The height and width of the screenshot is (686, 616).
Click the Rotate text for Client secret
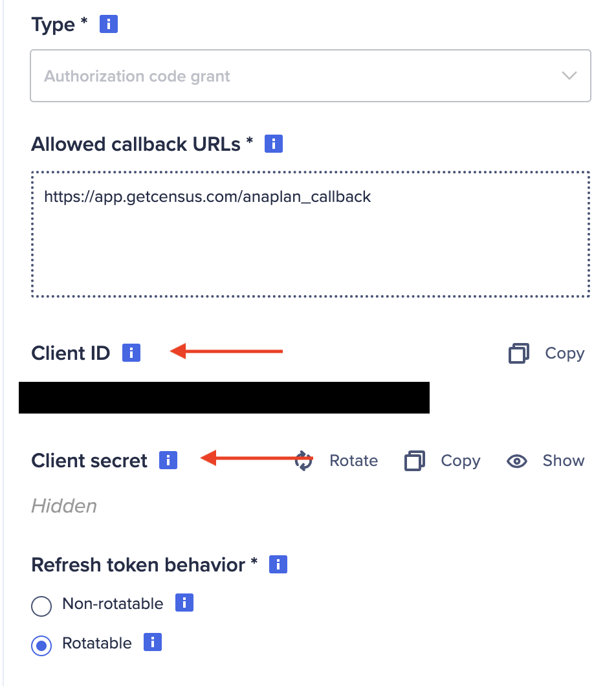[353, 461]
